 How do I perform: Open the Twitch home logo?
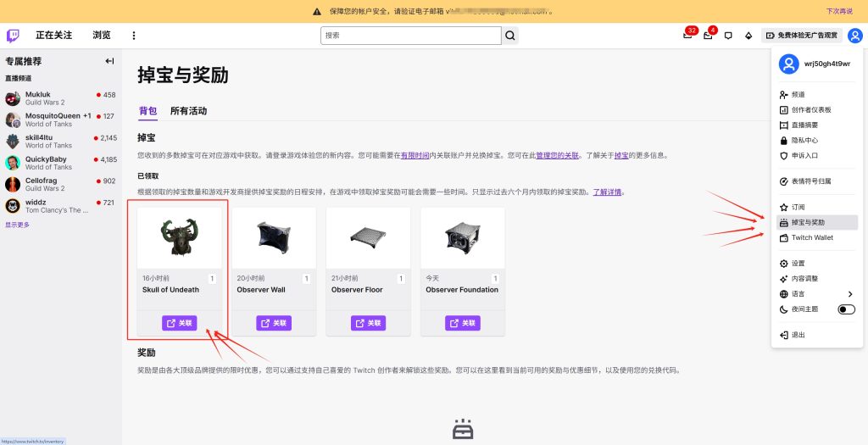pos(13,36)
